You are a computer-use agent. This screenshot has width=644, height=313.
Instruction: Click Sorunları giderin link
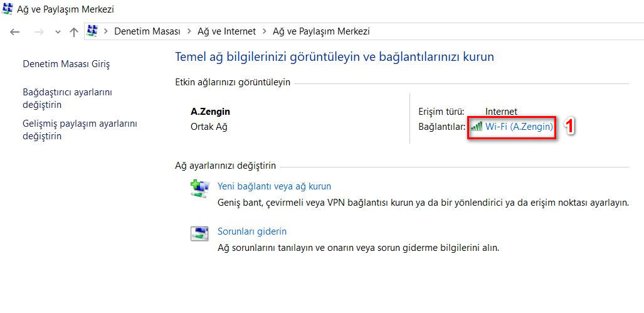251,231
